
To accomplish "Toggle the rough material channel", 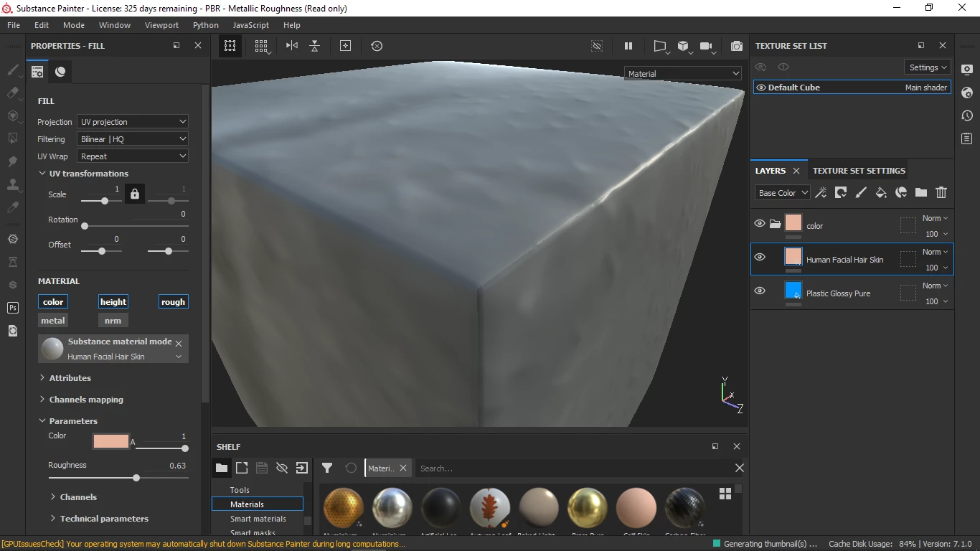I will pyautogui.click(x=173, y=302).
